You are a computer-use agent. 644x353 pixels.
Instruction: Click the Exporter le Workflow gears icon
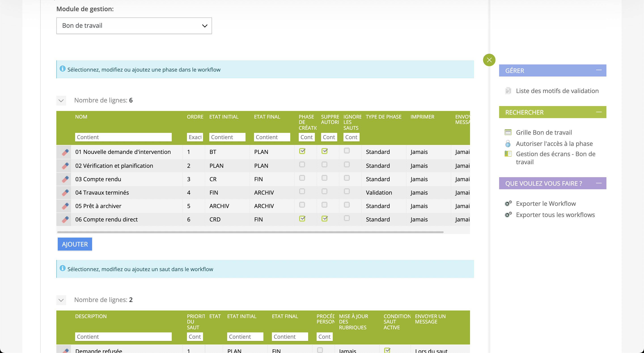coord(508,203)
